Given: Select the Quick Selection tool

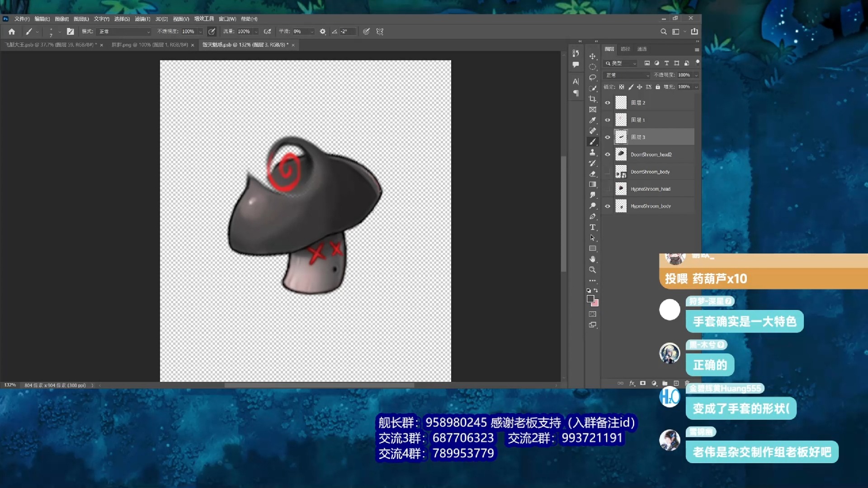Looking at the screenshot, I should pyautogui.click(x=592, y=88).
